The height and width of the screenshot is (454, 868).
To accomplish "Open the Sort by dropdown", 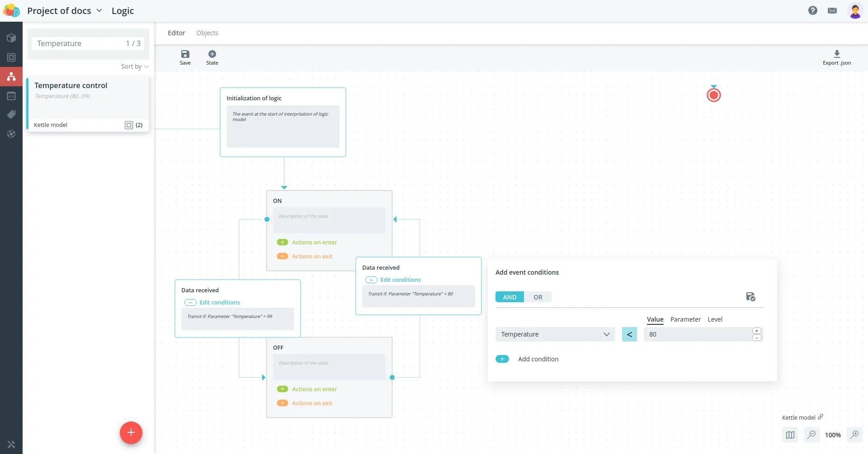I will point(135,66).
